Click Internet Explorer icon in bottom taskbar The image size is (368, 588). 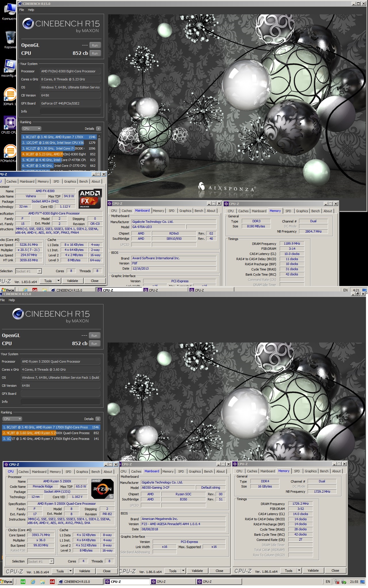(x=33, y=582)
